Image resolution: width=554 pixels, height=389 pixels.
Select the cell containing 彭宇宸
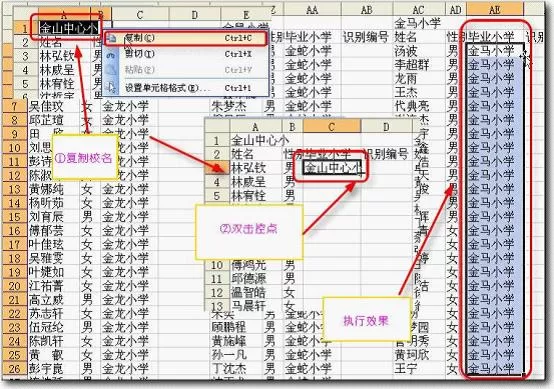point(53,369)
